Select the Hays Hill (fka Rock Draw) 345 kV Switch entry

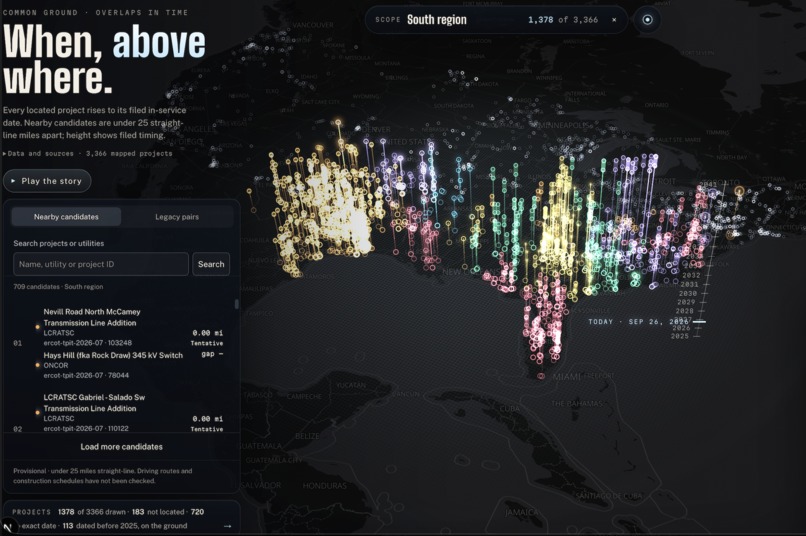pyautogui.click(x=113, y=355)
